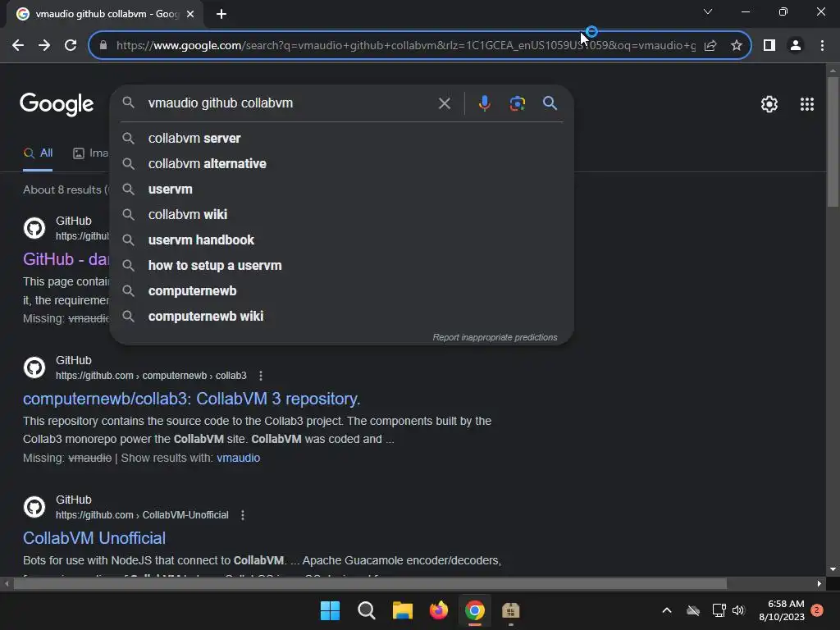Open the Google apps grid

coord(807,104)
